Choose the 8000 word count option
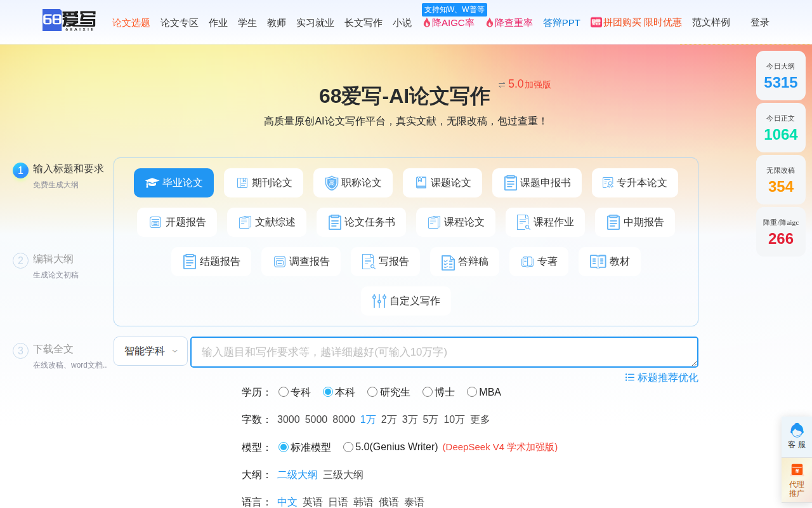 coord(344,420)
